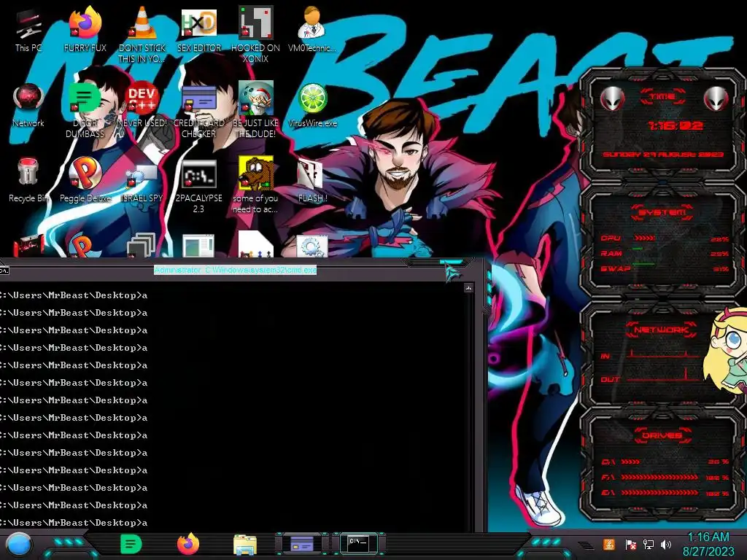Open the Action Center flag tray icon
Viewport: 747px width, 560px height.
coord(631,545)
